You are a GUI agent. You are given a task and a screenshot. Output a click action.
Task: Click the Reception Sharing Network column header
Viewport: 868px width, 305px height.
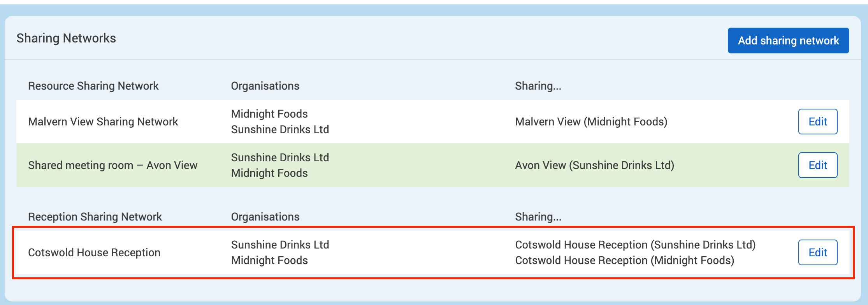pyautogui.click(x=95, y=217)
